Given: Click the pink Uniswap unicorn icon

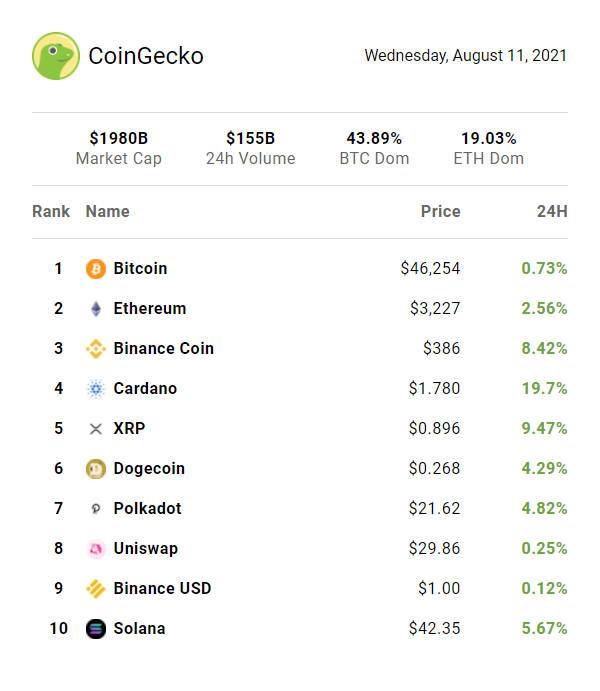Looking at the screenshot, I should coord(96,549).
